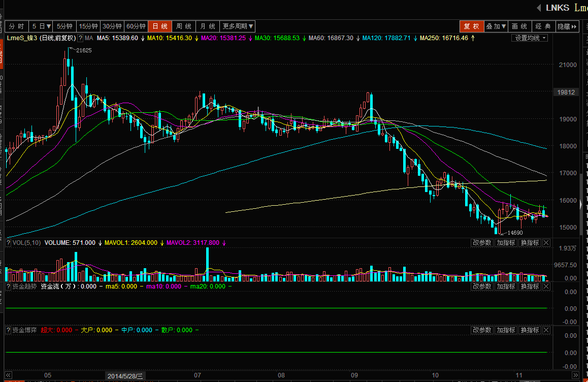Viewport: 588px width, 382px height.
Task: Close the 资金博弈 indicator panel
Action: coord(546,330)
